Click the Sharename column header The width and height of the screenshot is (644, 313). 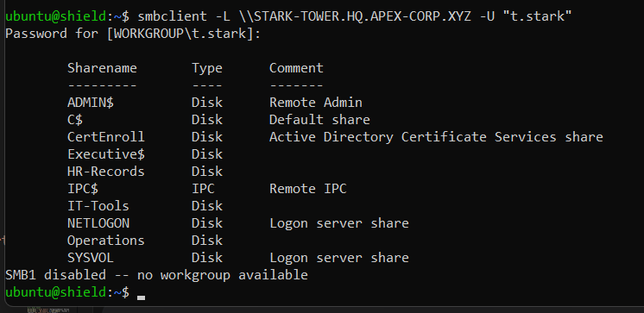[102, 67]
